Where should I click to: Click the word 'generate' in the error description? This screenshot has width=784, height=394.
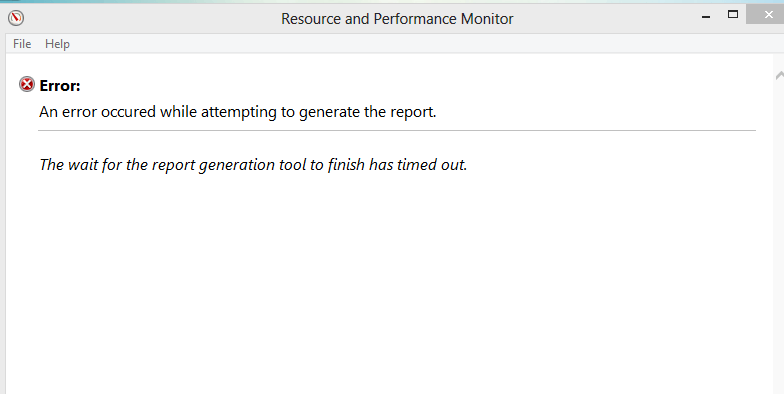tap(330, 112)
